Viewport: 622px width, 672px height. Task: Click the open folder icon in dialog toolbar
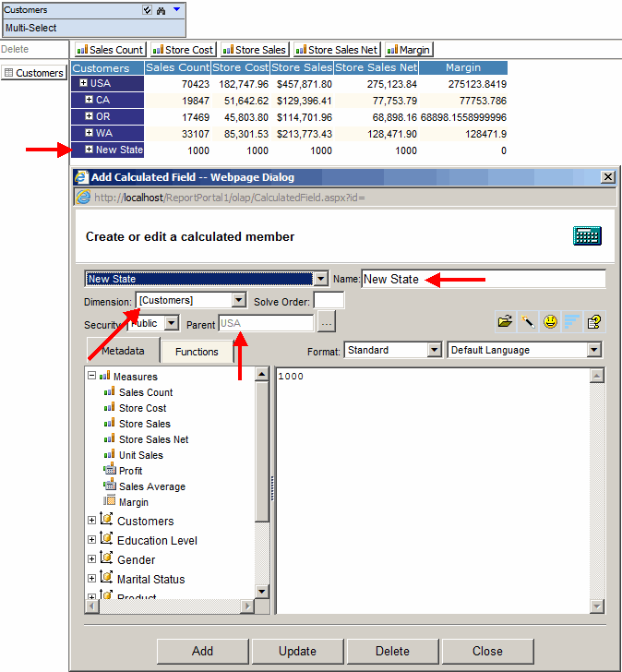505,321
